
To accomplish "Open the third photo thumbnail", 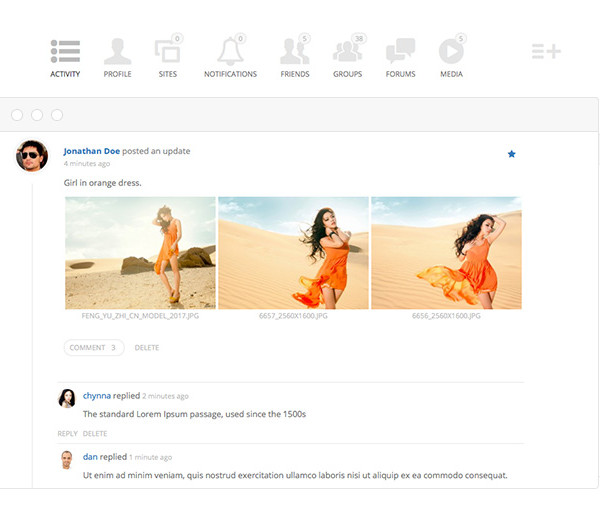I will tap(446, 252).
